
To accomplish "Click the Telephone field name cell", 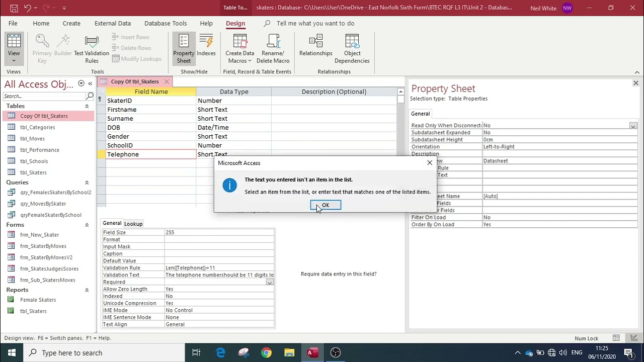I will click(151, 154).
